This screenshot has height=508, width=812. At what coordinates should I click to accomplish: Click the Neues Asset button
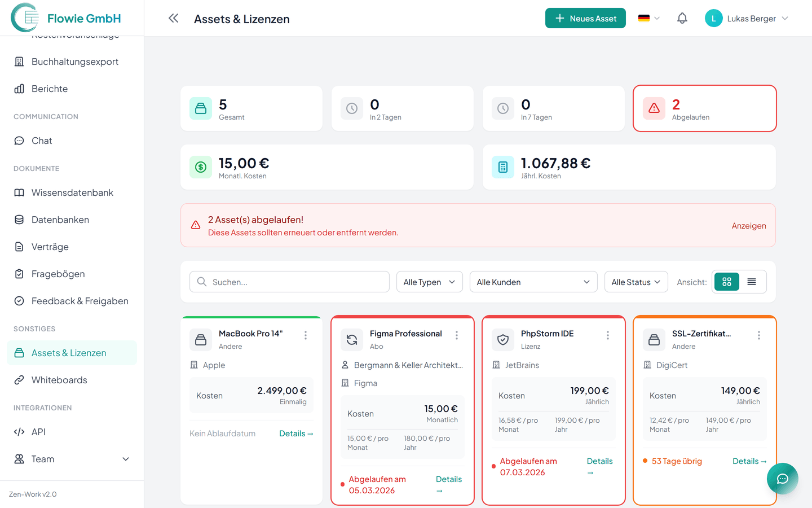click(x=585, y=18)
